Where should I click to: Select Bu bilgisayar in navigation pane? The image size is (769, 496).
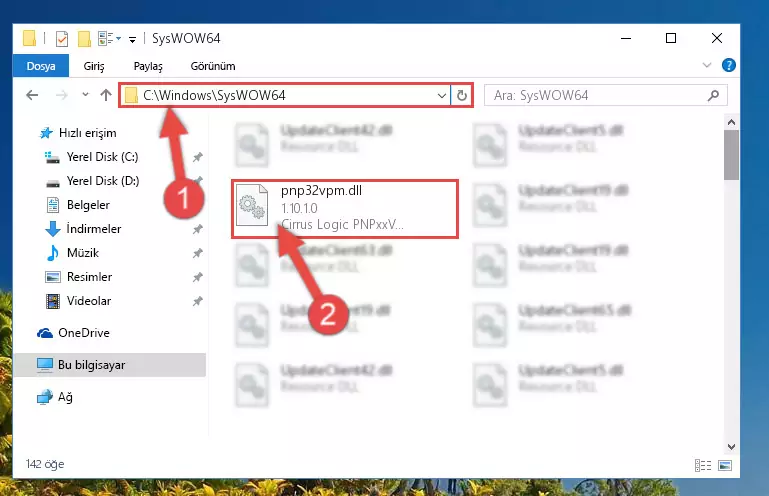[109, 365]
